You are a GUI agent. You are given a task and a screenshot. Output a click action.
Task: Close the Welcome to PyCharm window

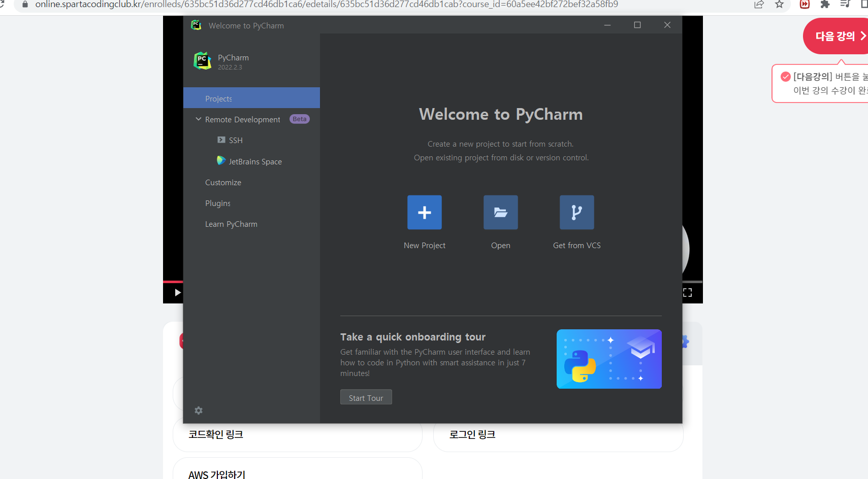pyautogui.click(x=667, y=25)
